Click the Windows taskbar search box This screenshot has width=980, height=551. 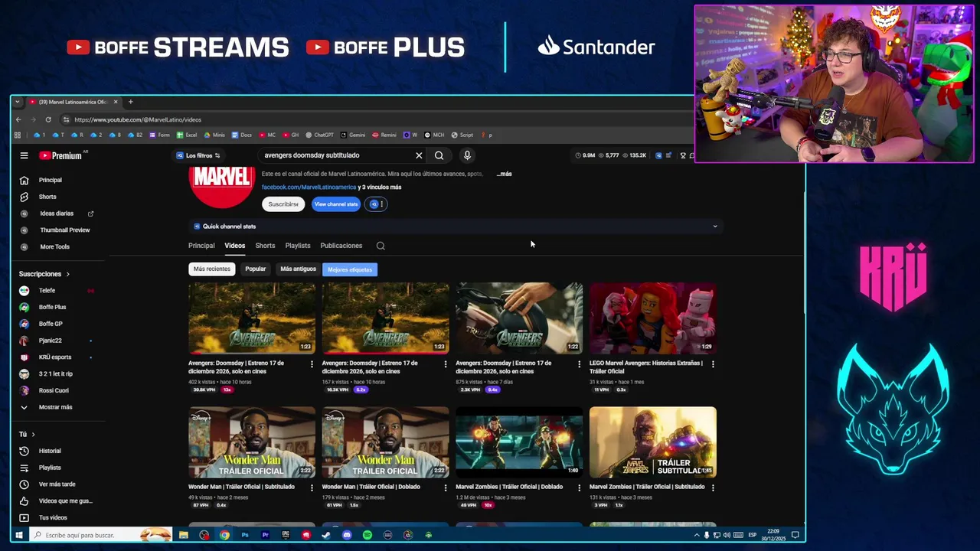click(x=100, y=535)
